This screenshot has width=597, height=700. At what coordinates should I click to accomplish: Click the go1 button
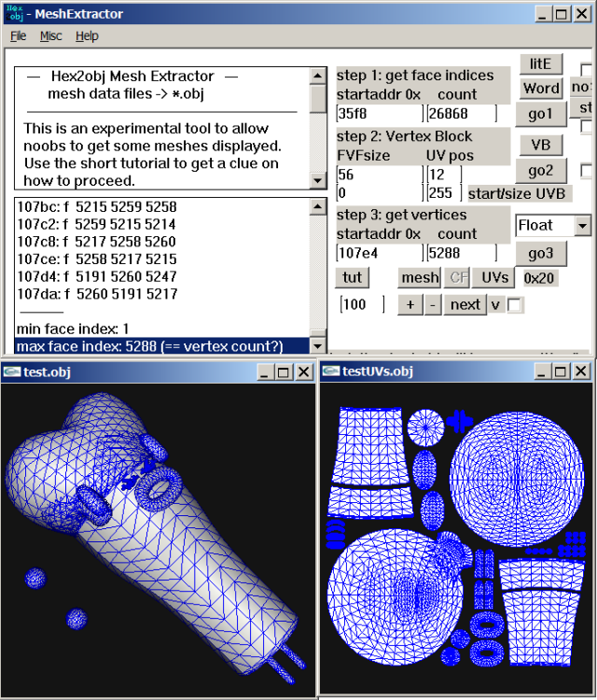tap(541, 114)
